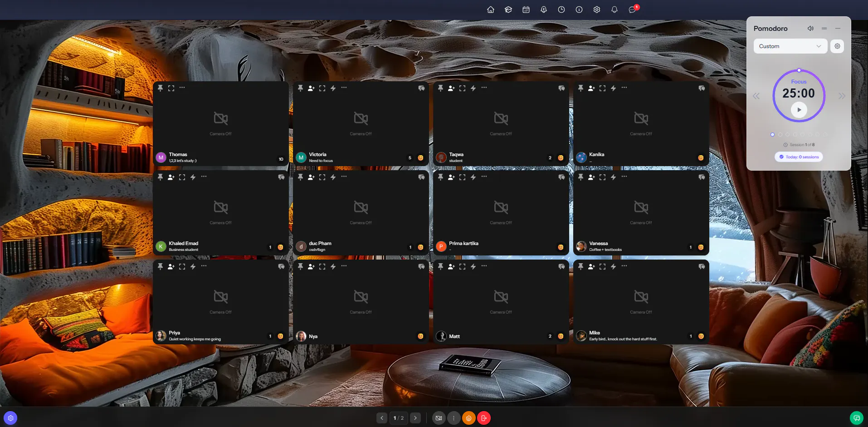The width and height of the screenshot is (868, 427).
Task: Open chat bubble on Victoria's tile
Action: (421, 88)
